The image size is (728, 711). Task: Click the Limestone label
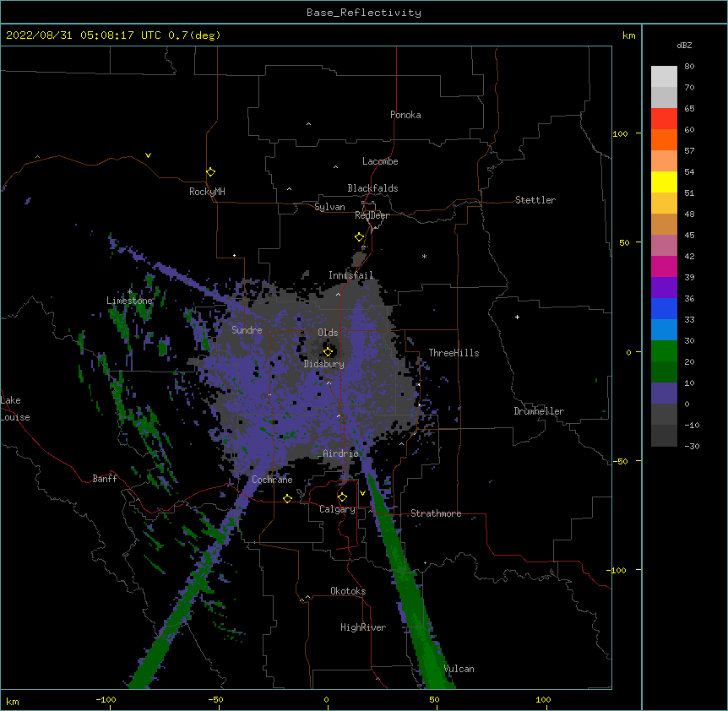click(x=129, y=301)
